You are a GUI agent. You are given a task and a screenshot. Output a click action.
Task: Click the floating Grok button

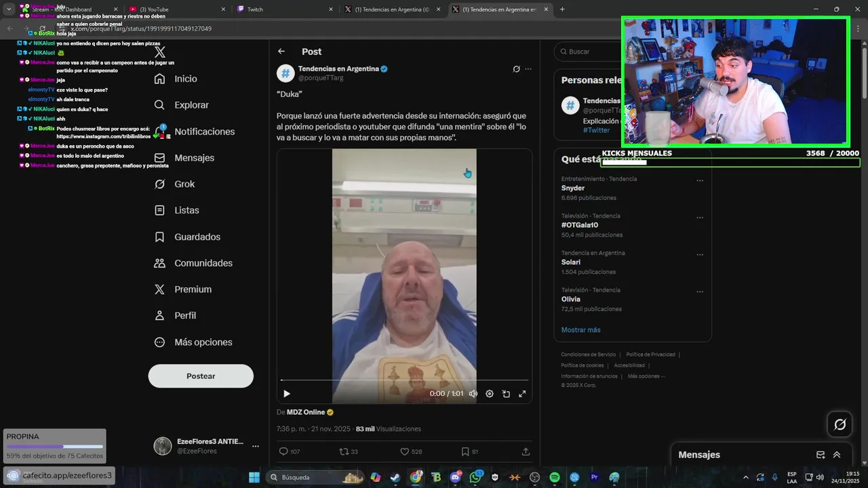pyautogui.click(x=840, y=424)
